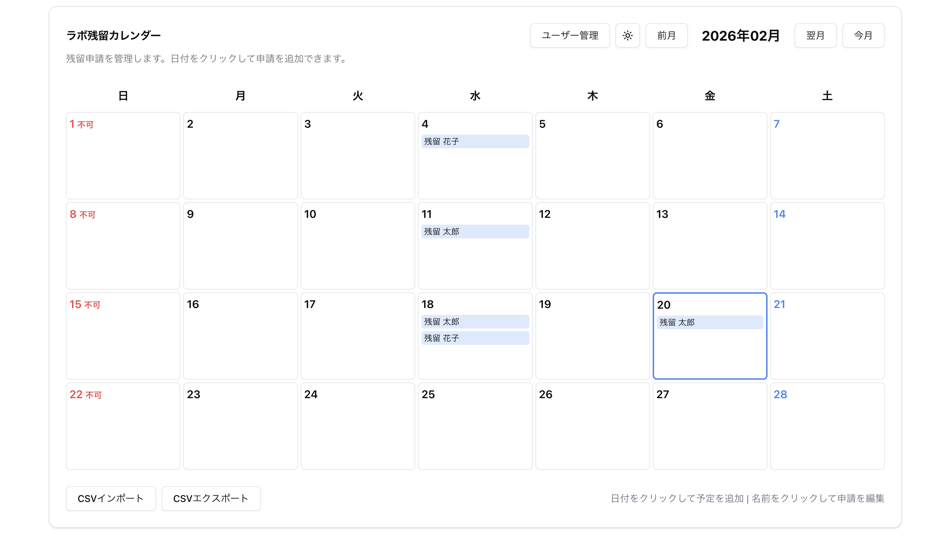The image size is (950, 560).
Task: Edit 残留 太郎 entry on February 20
Action: point(709,322)
